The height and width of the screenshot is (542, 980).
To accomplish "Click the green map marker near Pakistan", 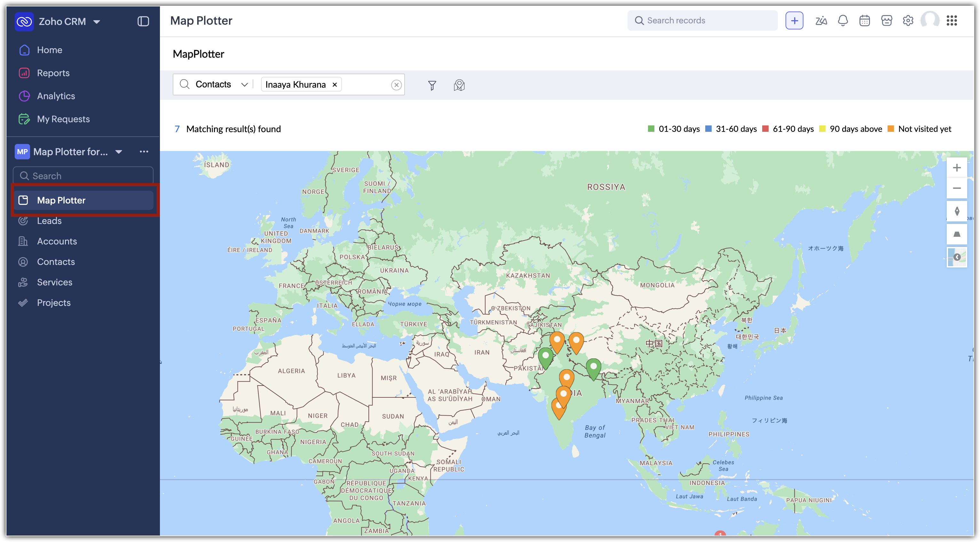I will [546, 359].
